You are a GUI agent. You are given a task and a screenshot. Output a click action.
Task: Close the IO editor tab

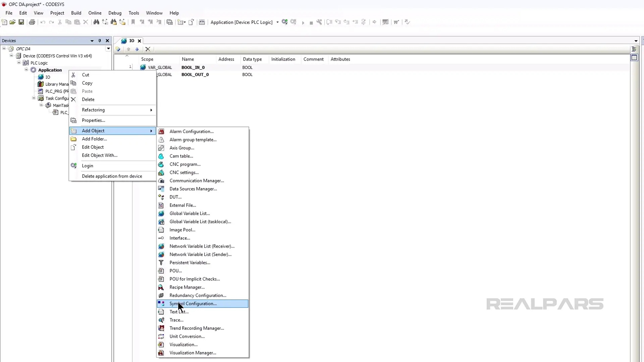(x=140, y=41)
